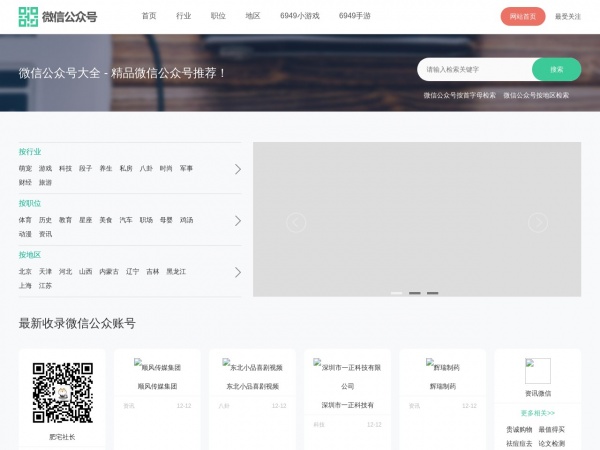Viewport: 600px width, 450px height.
Task: Choose the 历史 tag
Action: coord(45,220)
